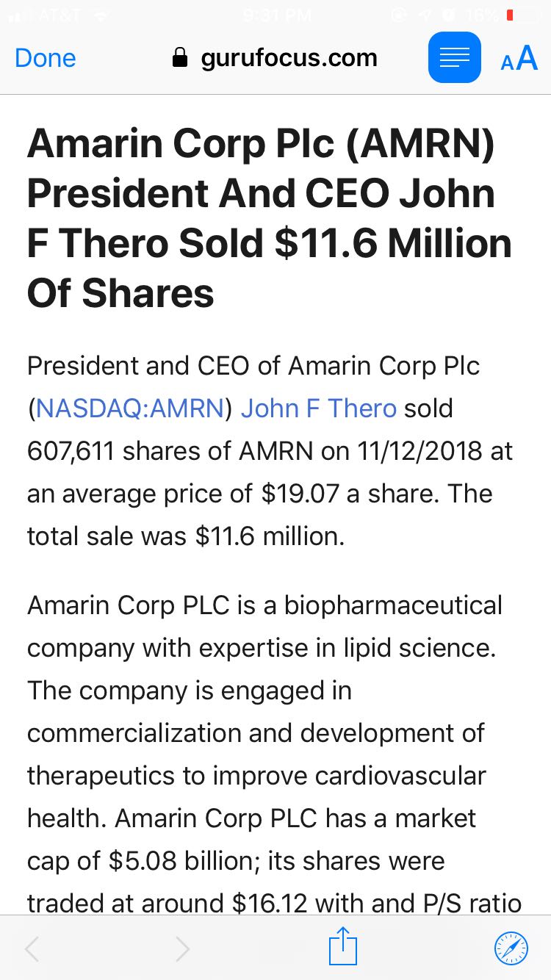This screenshot has width=551, height=980.
Task: Tap the cellular signal bars icon
Action: tap(16, 15)
